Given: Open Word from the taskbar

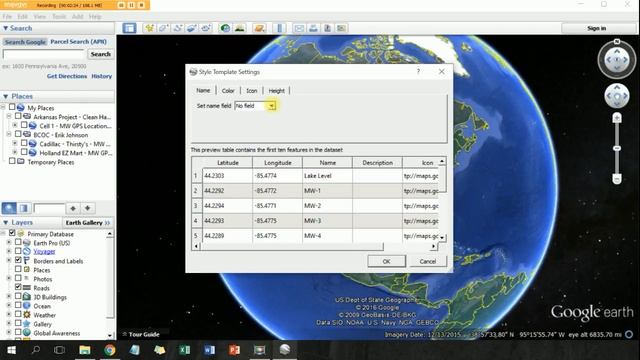Looking at the screenshot, I should (x=209, y=350).
